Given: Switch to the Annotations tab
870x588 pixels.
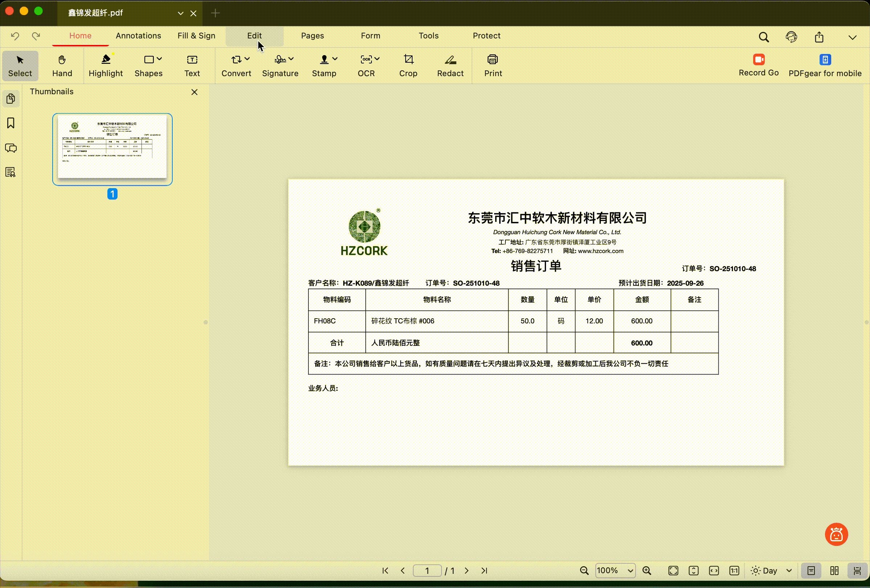Looking at the screenshot, I should [139, 36].
